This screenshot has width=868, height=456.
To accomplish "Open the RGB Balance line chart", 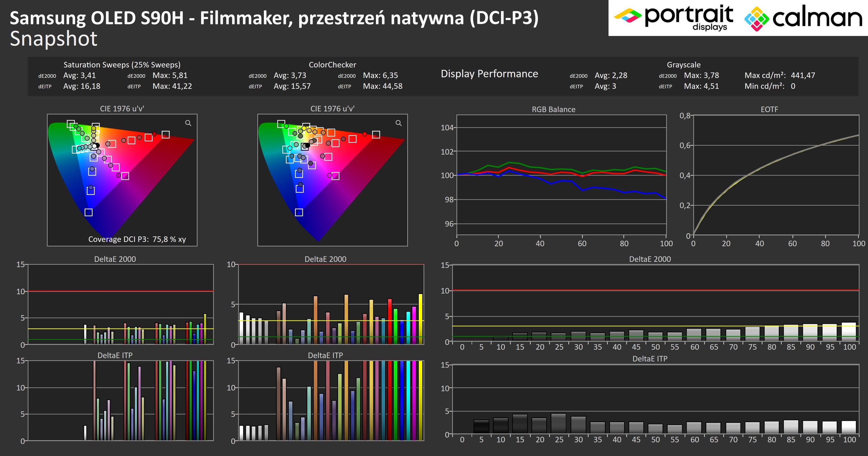I will [561, 175].
